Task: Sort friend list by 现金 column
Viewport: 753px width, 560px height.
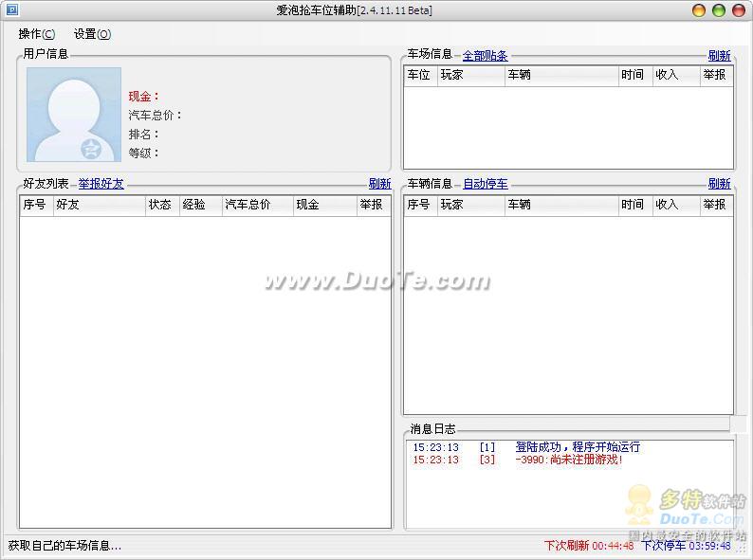Action: coord(325,206)
